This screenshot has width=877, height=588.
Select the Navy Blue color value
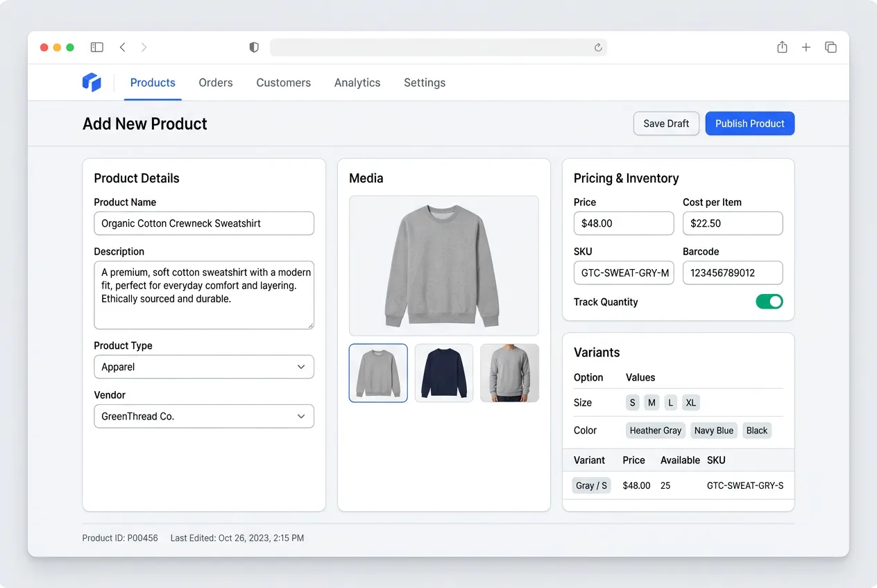713,430
